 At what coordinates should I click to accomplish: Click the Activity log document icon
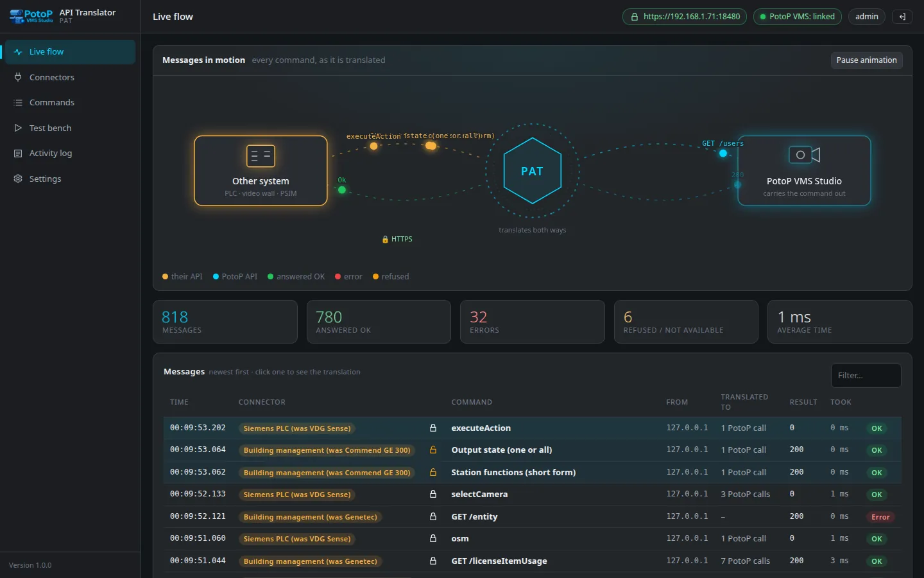click(x=18, y=153)
